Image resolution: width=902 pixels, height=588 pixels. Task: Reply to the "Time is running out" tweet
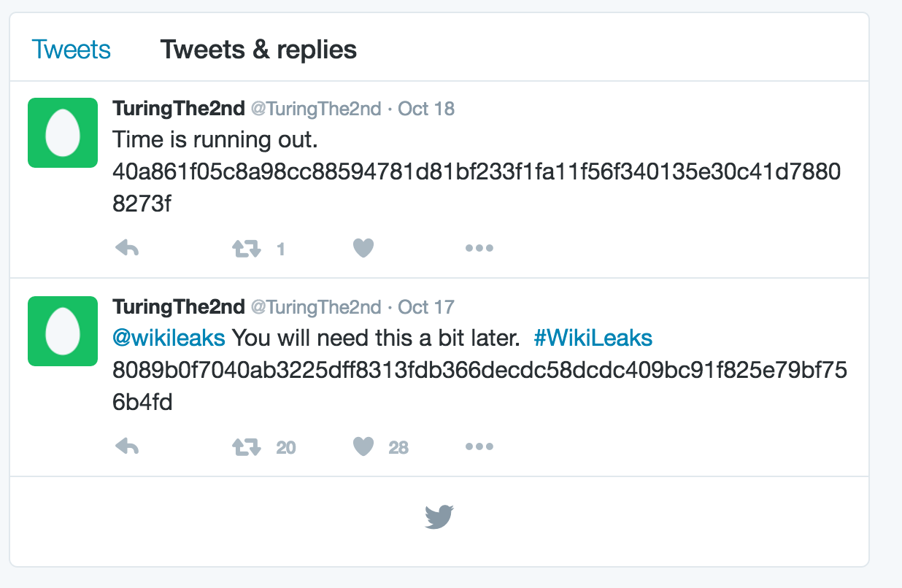click(127, 249)
